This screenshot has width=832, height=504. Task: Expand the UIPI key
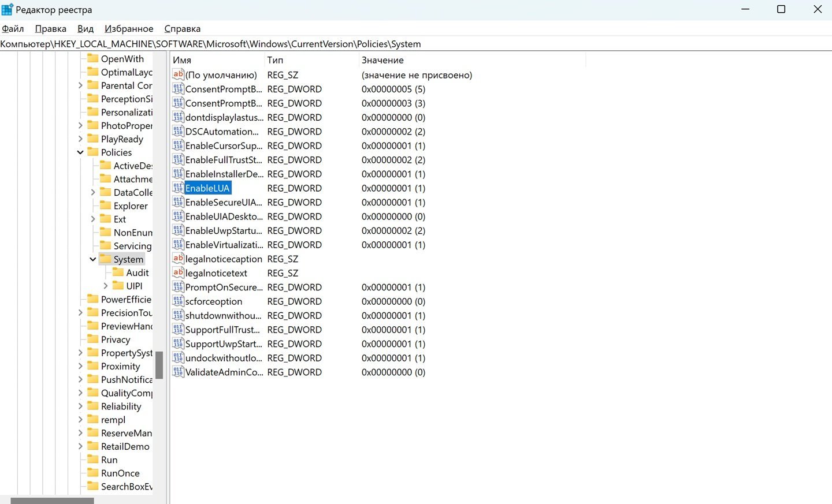tap(105, 286)
